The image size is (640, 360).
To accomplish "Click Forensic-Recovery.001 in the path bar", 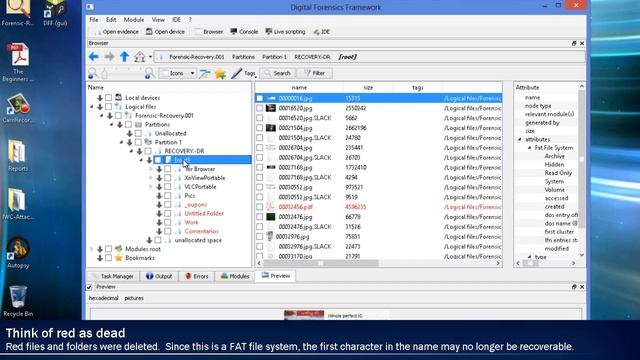I will 197,57.
